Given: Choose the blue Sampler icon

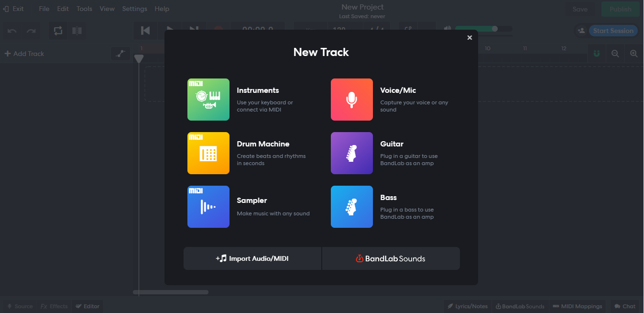Looking at the screenshot, I should point(208,207).
